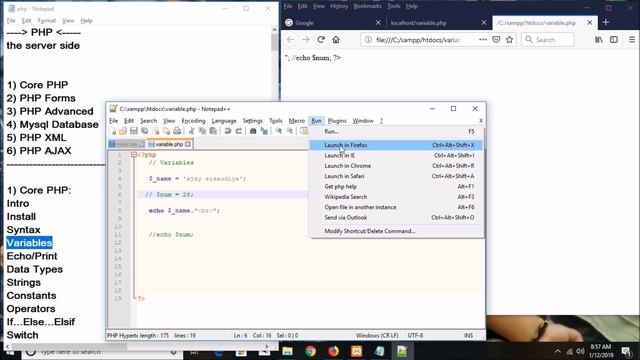Image resolution: width=640 pixels, height=360 pixels.
Task: Open File Explorer from the taskbar
Action: point(287,351)
